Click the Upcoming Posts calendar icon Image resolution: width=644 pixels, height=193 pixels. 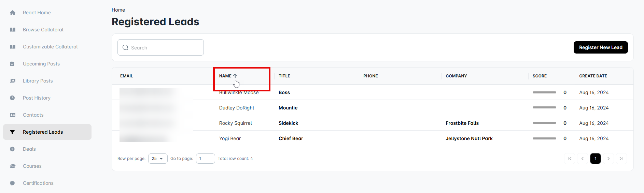coord(12,64)
